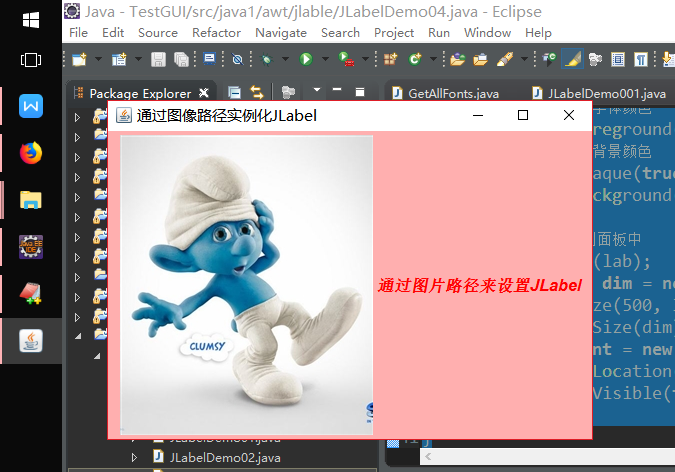Open the Debug dropdown arrow
The height and width of the screenshot is (472, 675).
(x=285, y=59)
